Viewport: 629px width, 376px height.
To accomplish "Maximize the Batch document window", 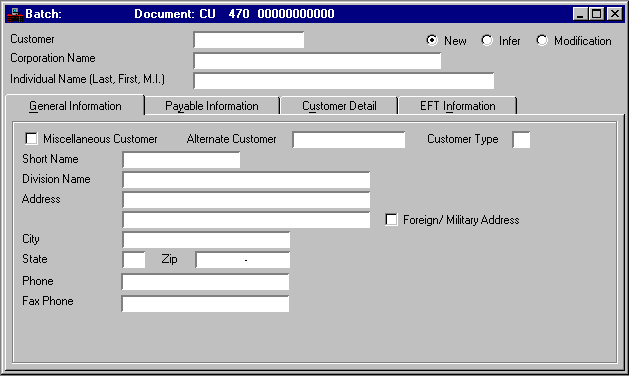I will (x=597, y=14).
